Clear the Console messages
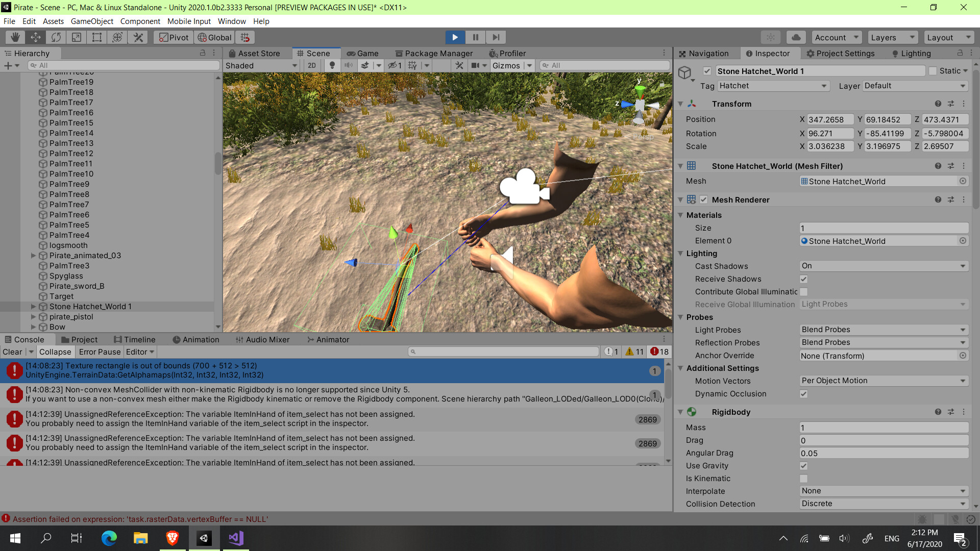 click(x=13, y=352)
